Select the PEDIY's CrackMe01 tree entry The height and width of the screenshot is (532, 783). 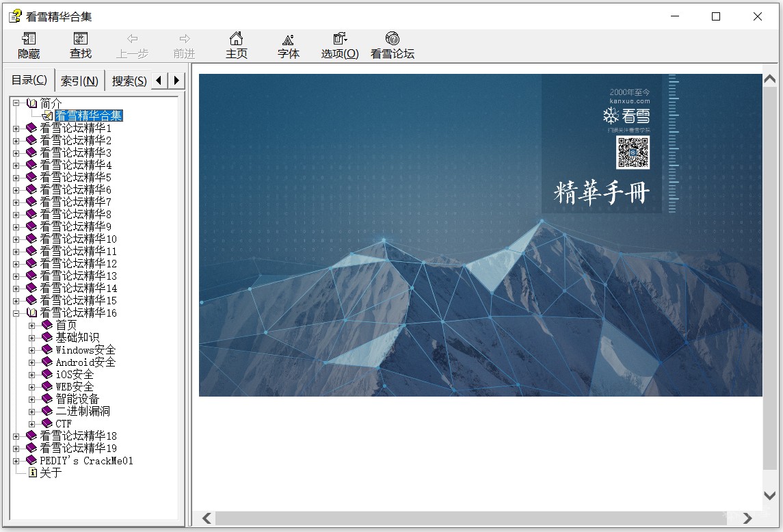pyautogui.click(x=86, y=461)
